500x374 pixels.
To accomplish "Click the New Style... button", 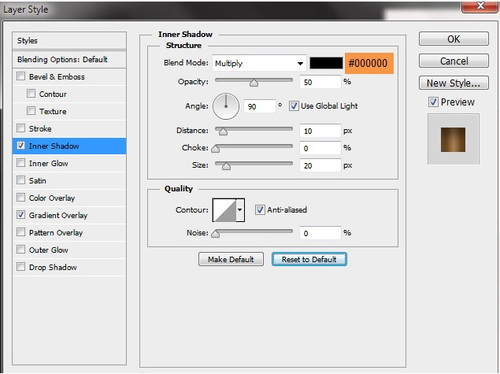I will (x=454, y=83).
